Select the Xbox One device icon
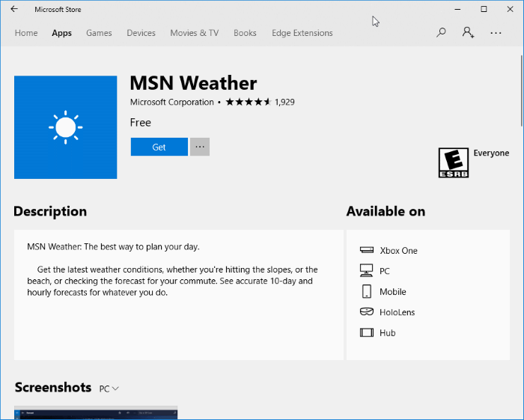This screenshot has width=524, height=420. [366, 251]
